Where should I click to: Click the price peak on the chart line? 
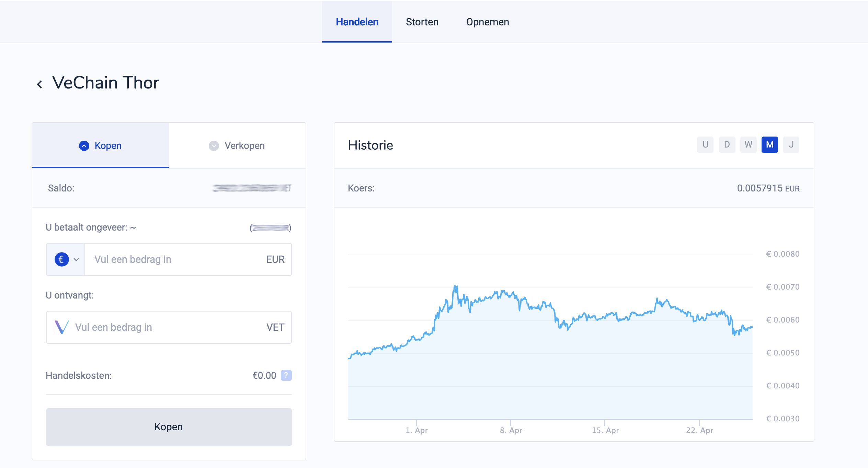coord(456,286)
